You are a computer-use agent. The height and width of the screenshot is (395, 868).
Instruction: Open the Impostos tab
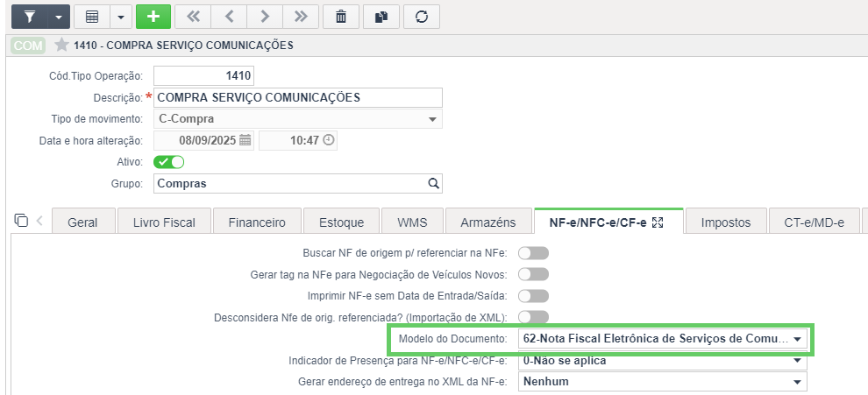[x=726, y=222]
